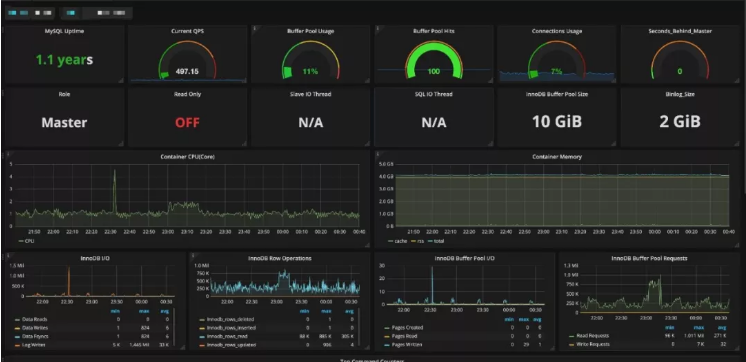The height and width of the screenshot is (362, 746).
Task: Open the Role panel title menu
Action: pos(64,94)
